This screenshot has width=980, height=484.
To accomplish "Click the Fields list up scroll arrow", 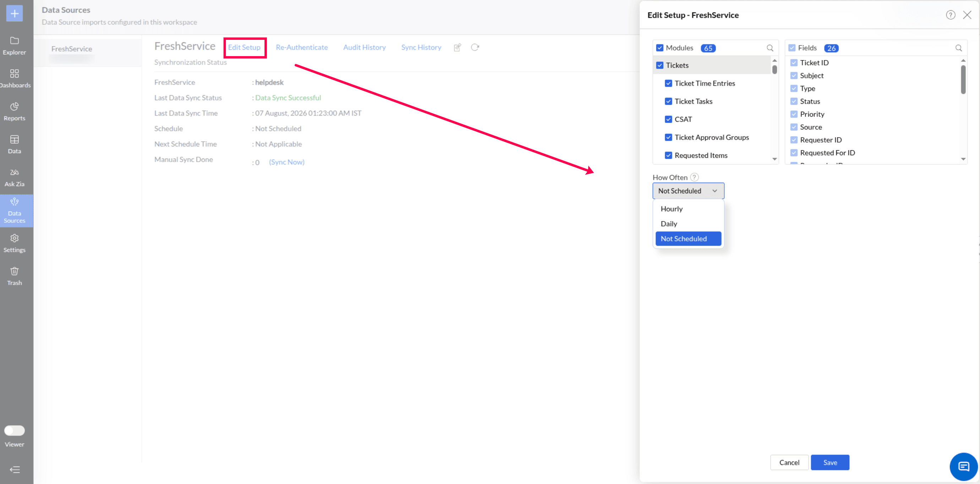I will coord(963,60).
